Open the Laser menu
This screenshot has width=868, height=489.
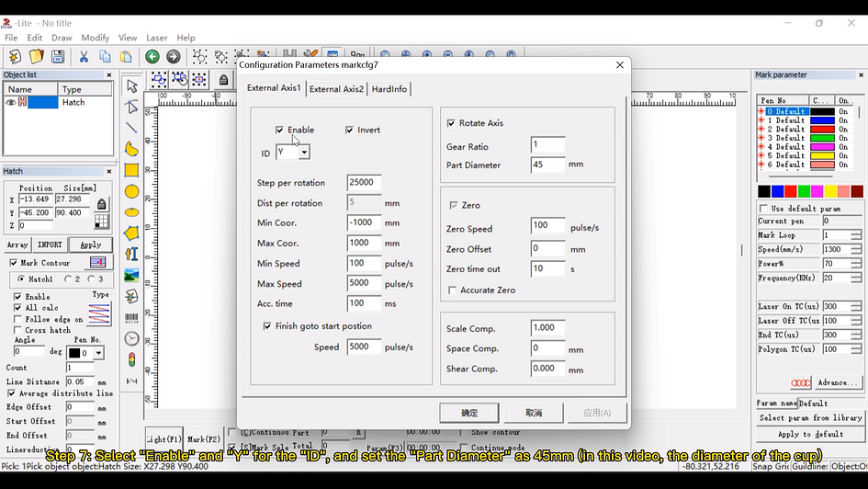[x=157, y=38]
